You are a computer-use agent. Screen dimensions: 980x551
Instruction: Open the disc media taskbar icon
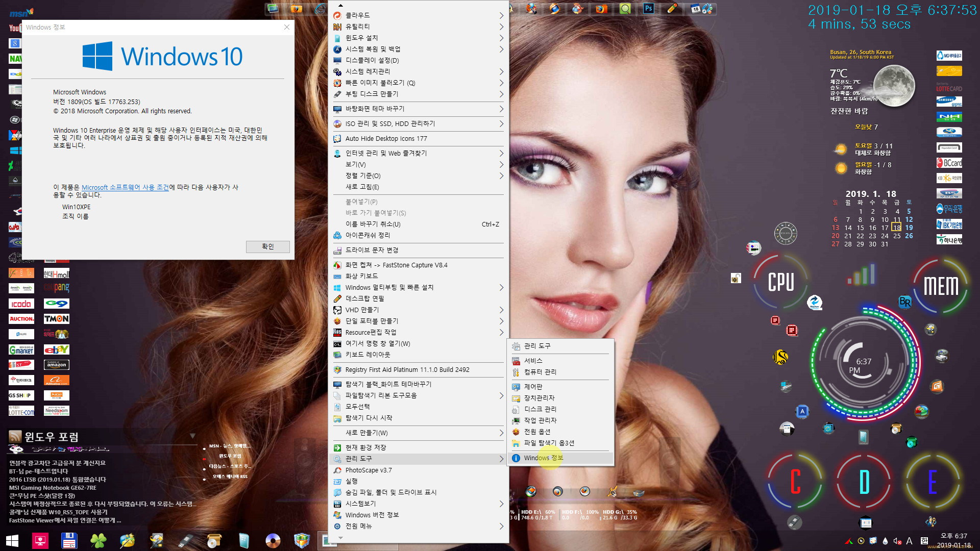tap(273, 540)
